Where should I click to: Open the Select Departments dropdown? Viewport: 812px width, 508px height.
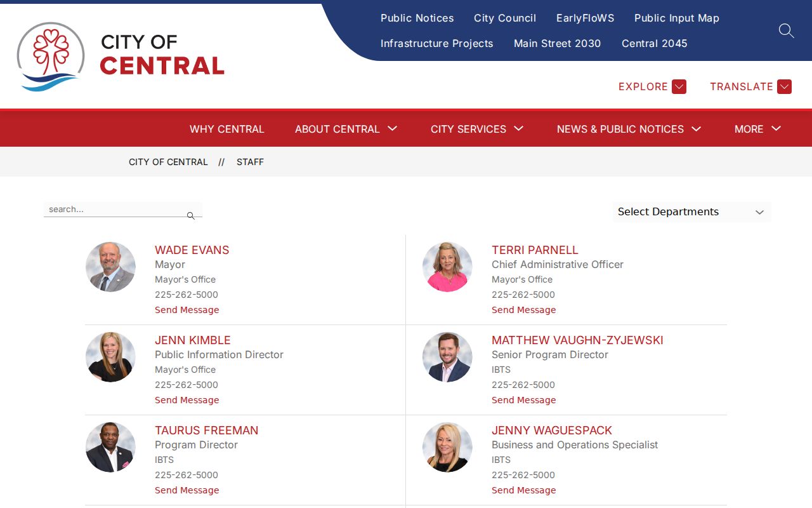coord(691,212)
